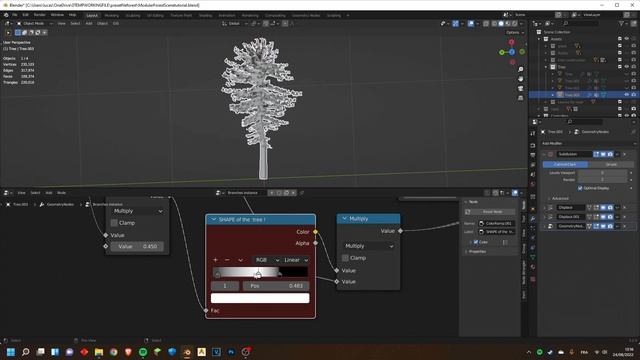
Task: Open Multiply operation dropdown in right node
Action: tap(369, 246)
